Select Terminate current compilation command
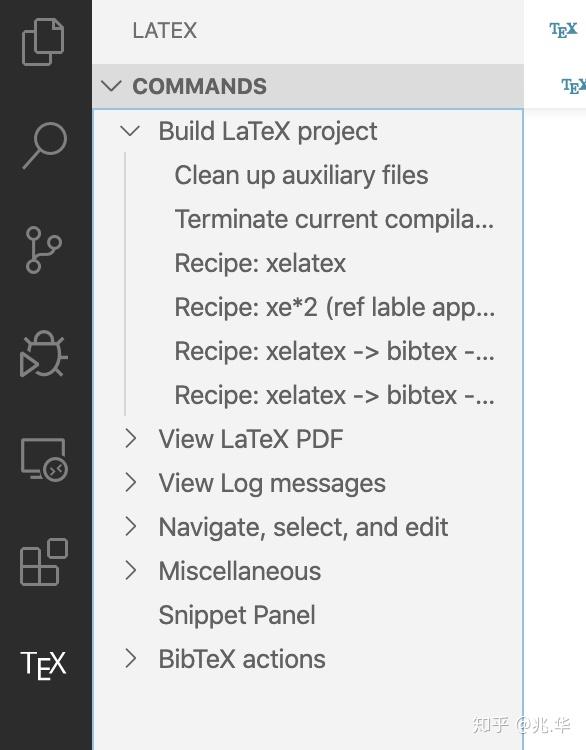Image resolution: width=586 pixels, height=750 pixels. pos(334,219)
